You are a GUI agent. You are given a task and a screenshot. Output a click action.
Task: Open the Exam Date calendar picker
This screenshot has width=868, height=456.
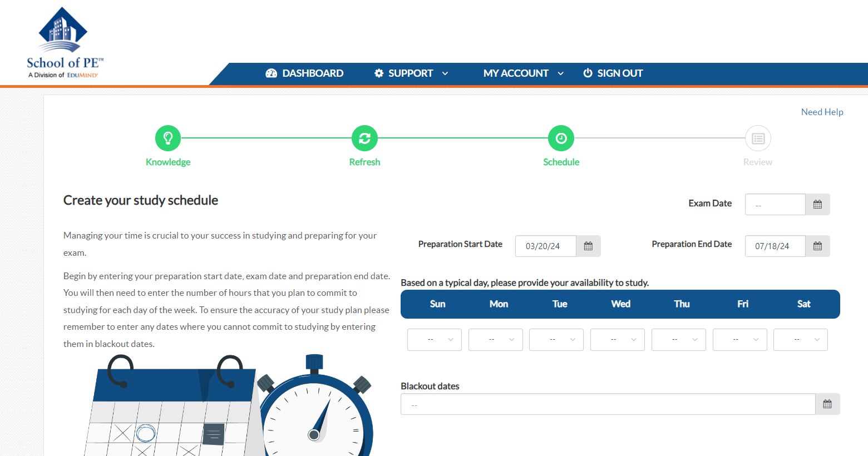coord(817,205)
